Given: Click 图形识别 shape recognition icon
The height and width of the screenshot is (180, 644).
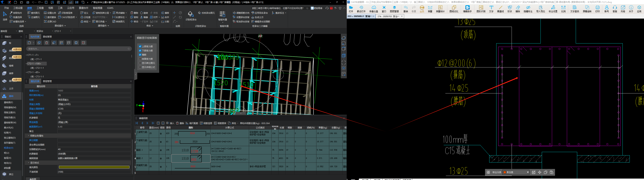Looking at the screenshot, I should click(481, 9).
